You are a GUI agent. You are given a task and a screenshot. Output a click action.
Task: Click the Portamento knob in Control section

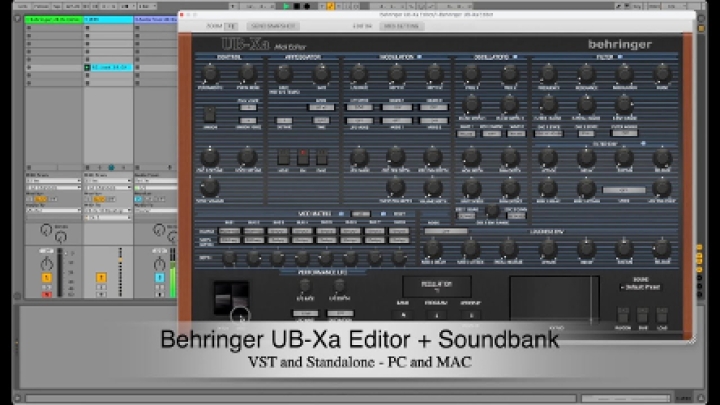coord(210,73)
